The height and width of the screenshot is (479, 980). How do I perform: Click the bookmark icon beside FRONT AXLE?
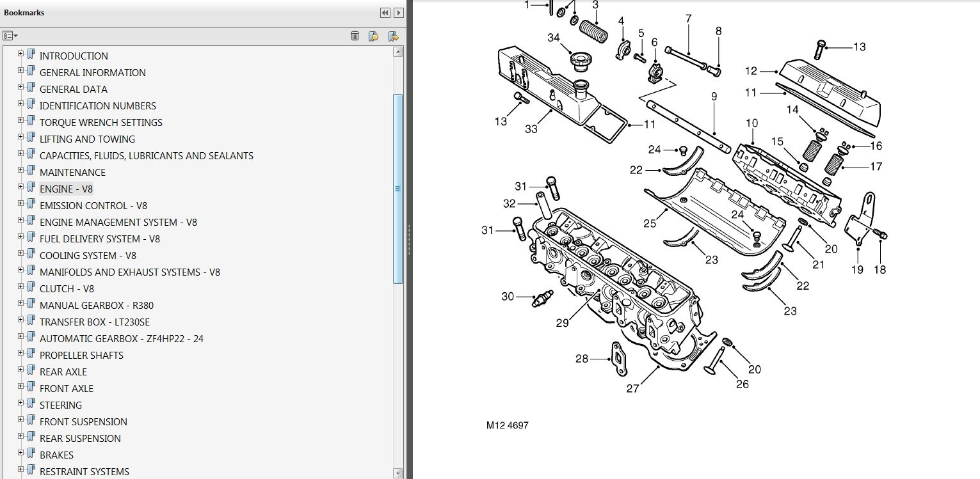31,387
